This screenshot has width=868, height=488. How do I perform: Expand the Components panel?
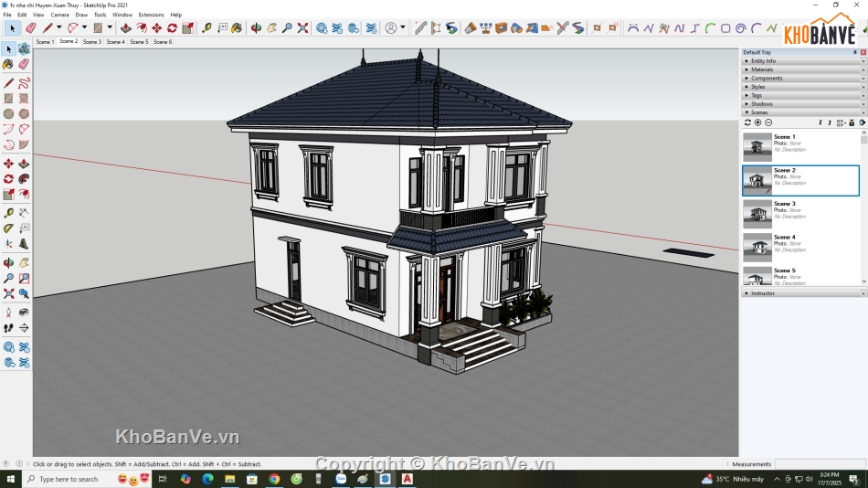[x=801, y=78]
